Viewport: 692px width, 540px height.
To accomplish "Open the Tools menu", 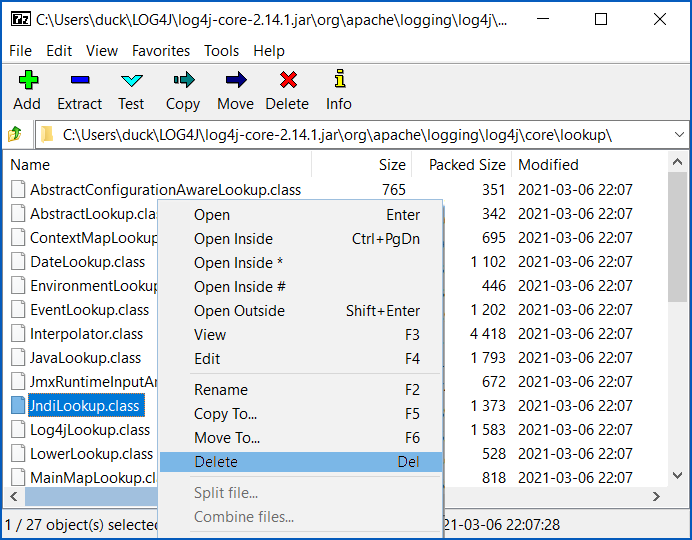I will pyautogui.click(x=222, y=51).
